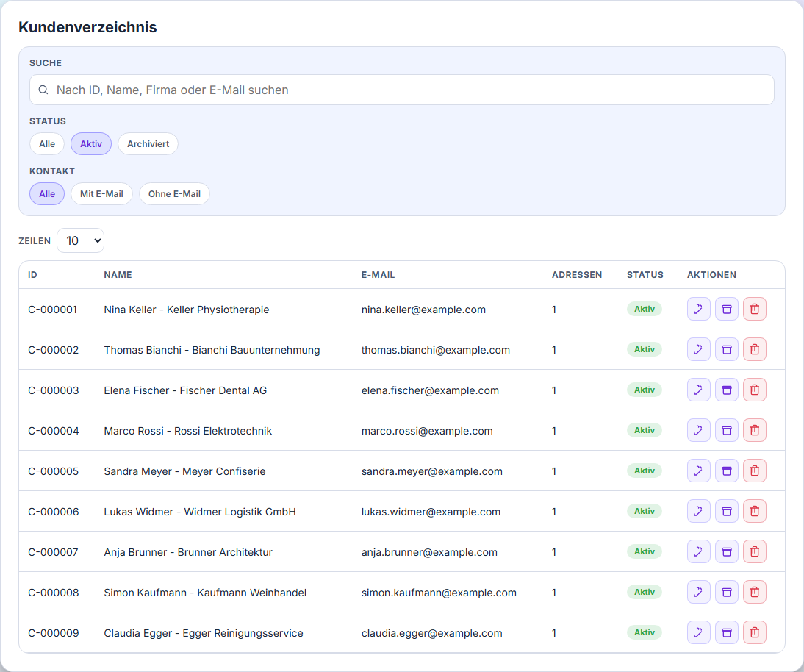804x672 pixels.
Task: Select the name 'Elena Fischer - Fischer Dental AG'
Action: tap(186, 391)
